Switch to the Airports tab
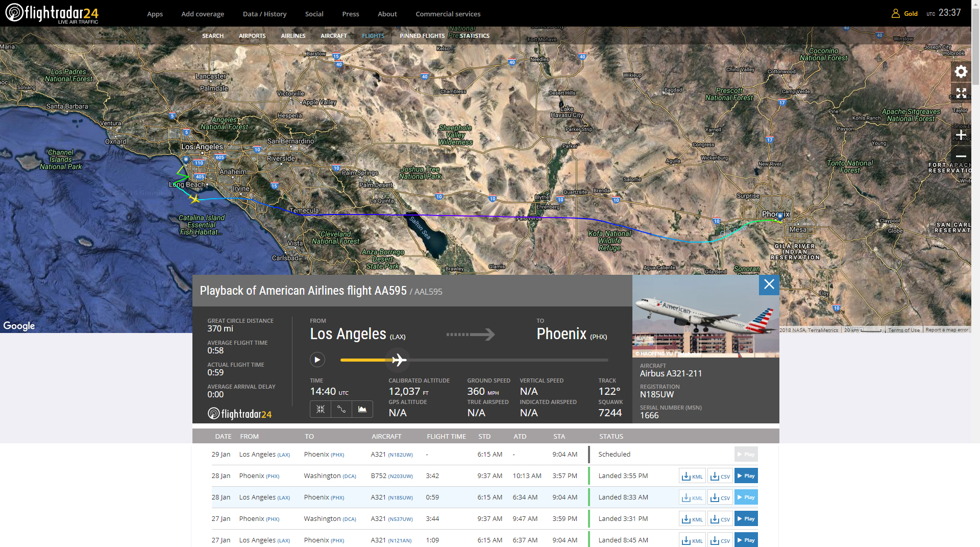Screen dimensions: 980x547 [252, 36]
